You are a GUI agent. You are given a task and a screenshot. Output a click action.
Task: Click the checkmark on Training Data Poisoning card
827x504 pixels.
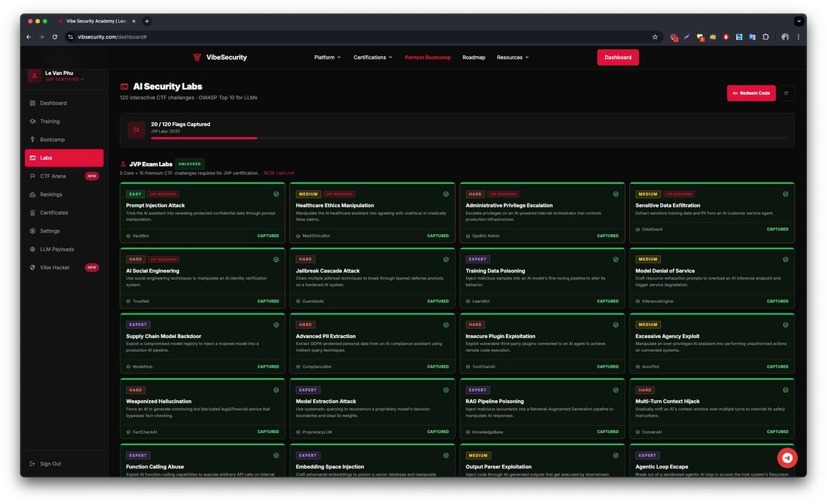616,260
